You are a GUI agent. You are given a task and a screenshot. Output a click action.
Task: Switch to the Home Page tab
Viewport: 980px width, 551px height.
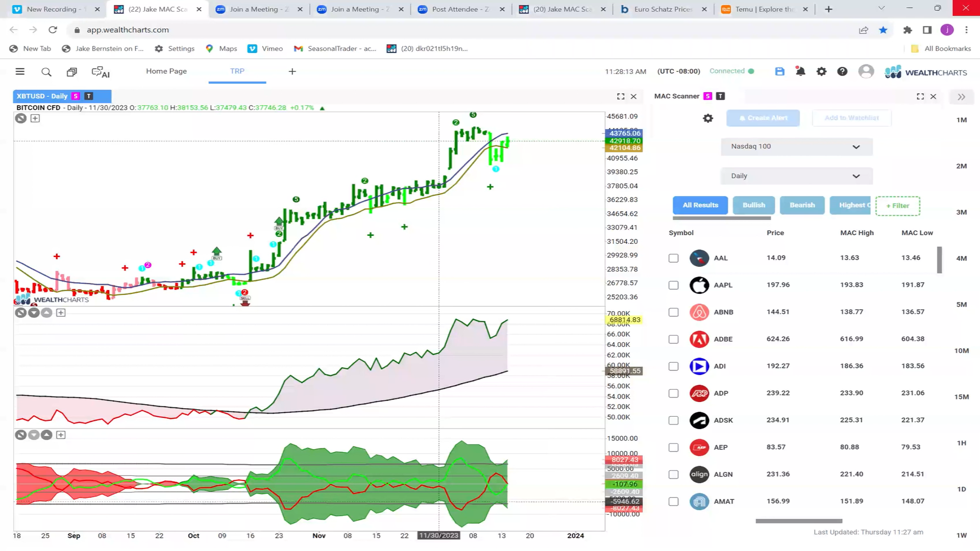(166, 71)
